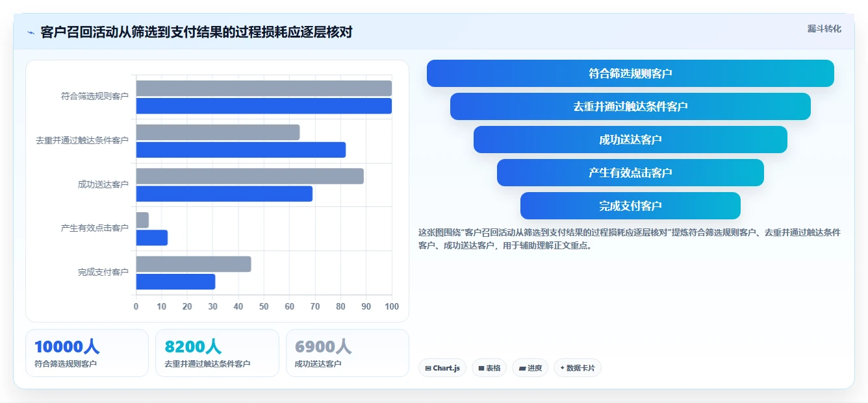Click the blue bar for 成功送达客户

224,193
